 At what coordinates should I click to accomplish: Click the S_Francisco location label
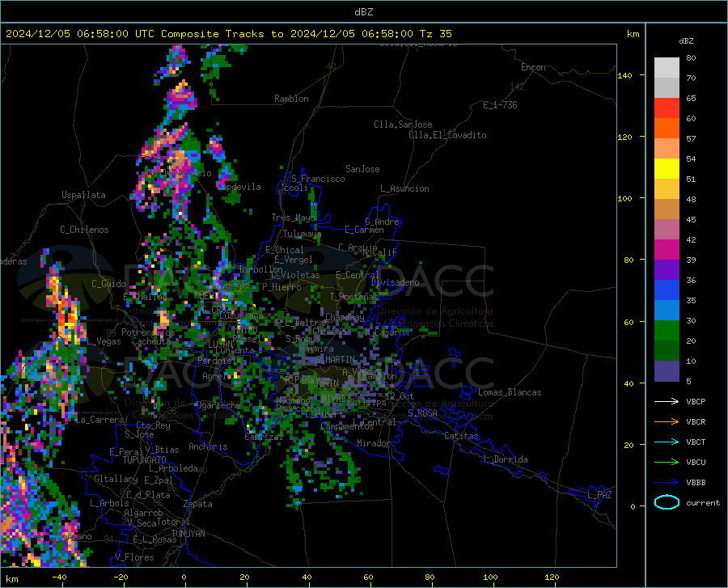(318, 179)
